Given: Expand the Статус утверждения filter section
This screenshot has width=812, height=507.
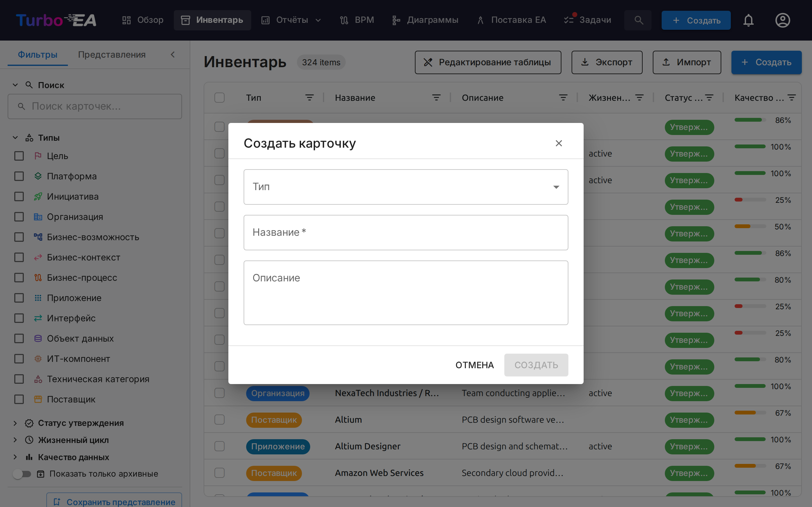Looking at the screenshot, I should click(15, 423).
